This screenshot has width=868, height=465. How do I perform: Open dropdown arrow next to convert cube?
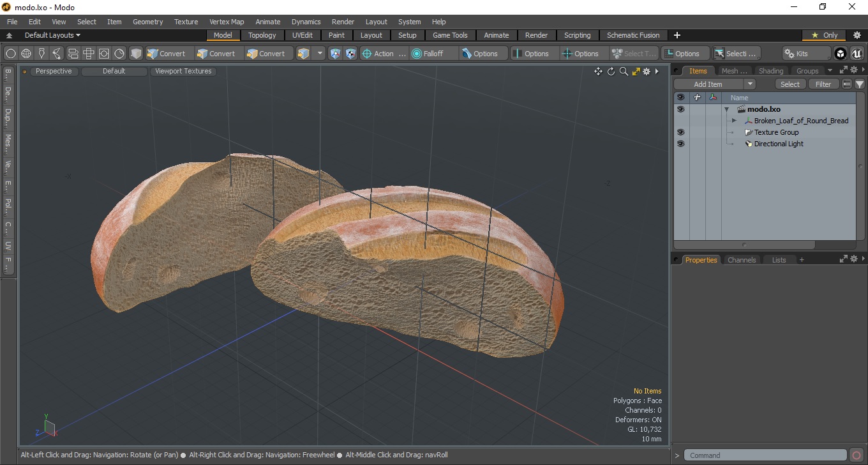coord(320,54)
